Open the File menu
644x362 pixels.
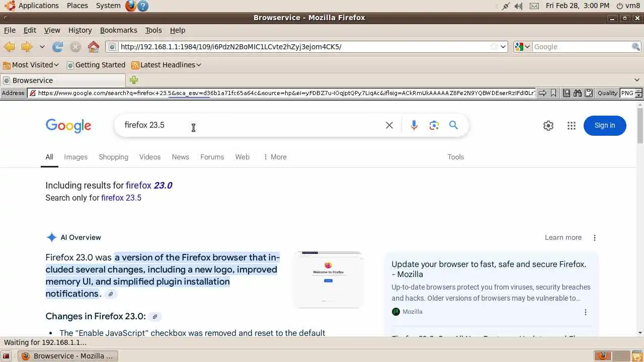click(10, 30)
